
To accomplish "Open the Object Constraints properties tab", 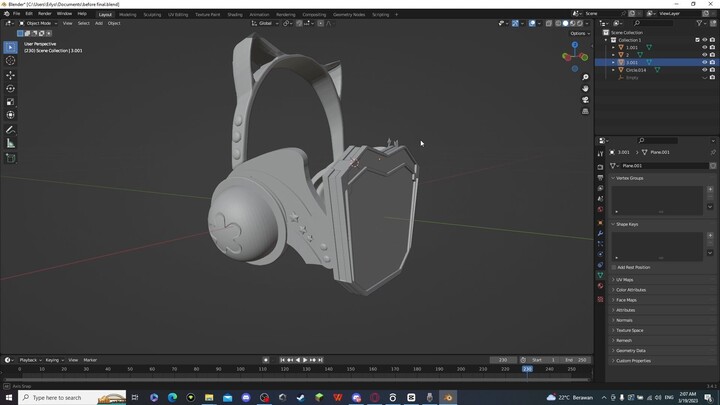I will pyautogui.click(x=600, y=265).
